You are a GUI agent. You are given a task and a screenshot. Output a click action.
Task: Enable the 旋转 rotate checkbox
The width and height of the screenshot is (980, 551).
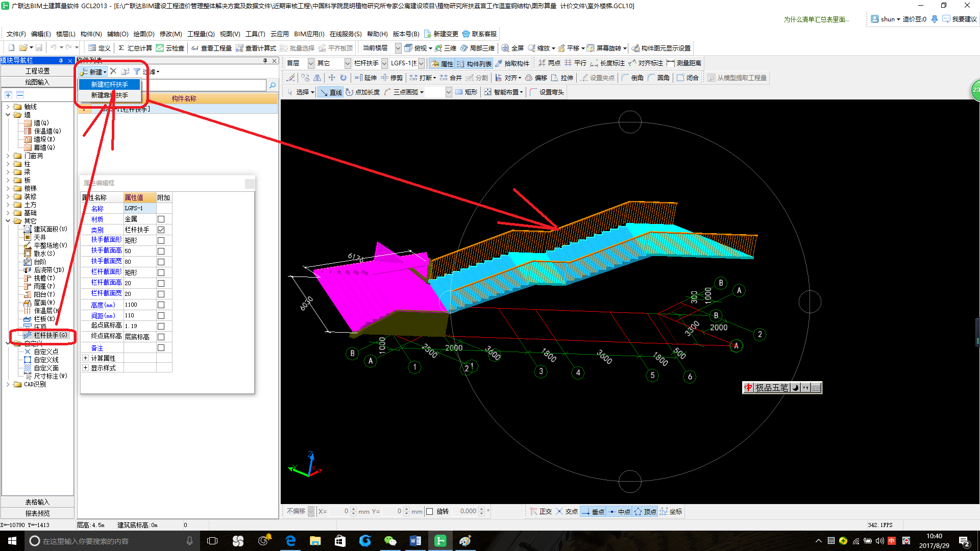click(x=429, y=511)
